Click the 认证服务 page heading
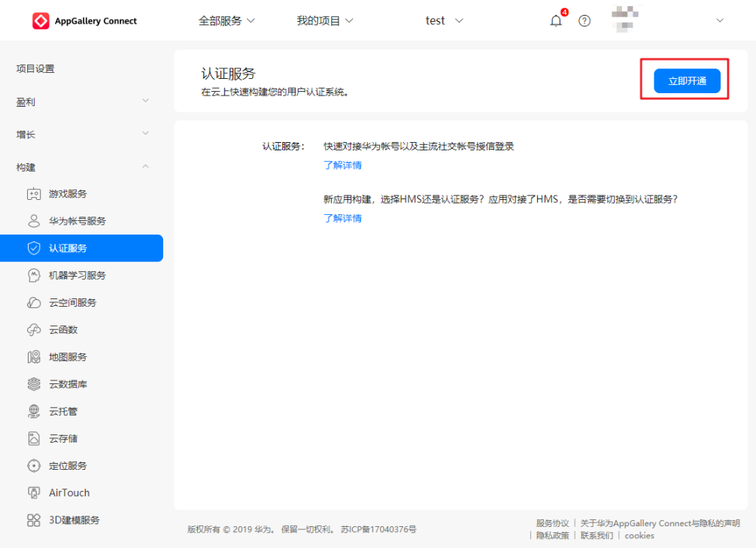This screenshot has height=548, width=756. (x=228, y=74)
